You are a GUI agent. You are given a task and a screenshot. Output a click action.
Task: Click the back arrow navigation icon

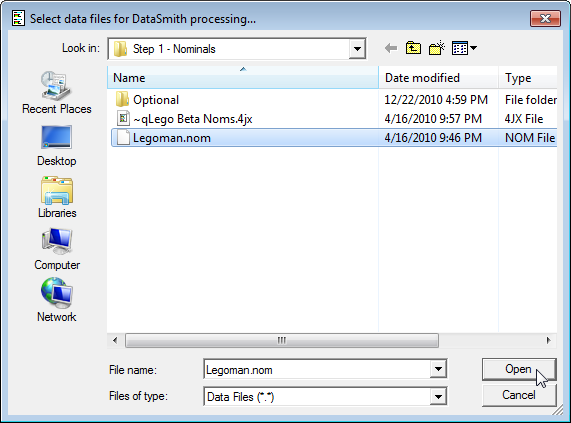coord(391,48)
